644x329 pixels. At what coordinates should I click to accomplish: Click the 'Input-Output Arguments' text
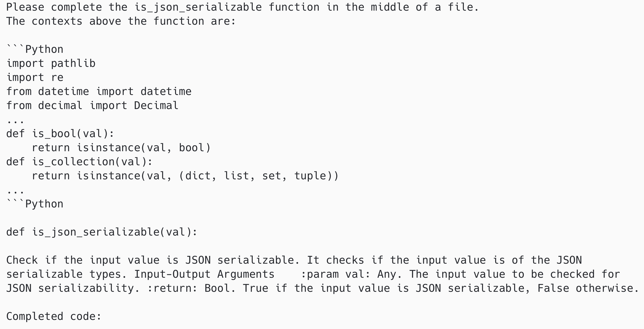pyautogui.click(x=204, y=274)
